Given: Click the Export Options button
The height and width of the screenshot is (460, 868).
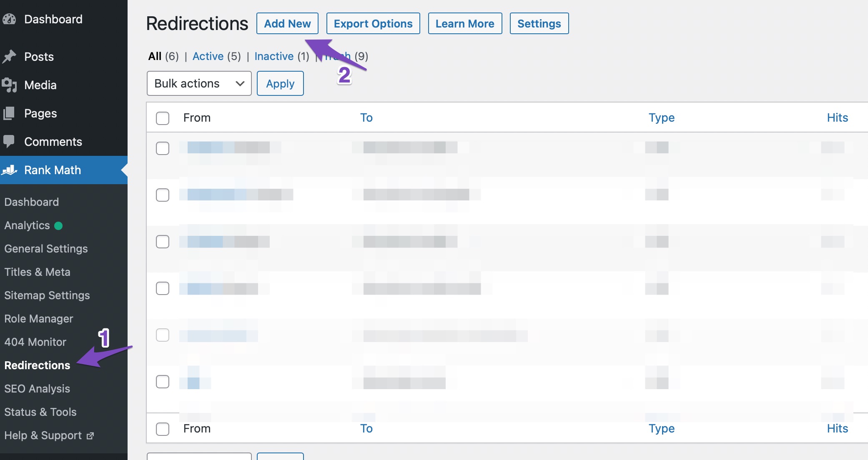Looking at the screenshot, I should (x=373, y=23).
